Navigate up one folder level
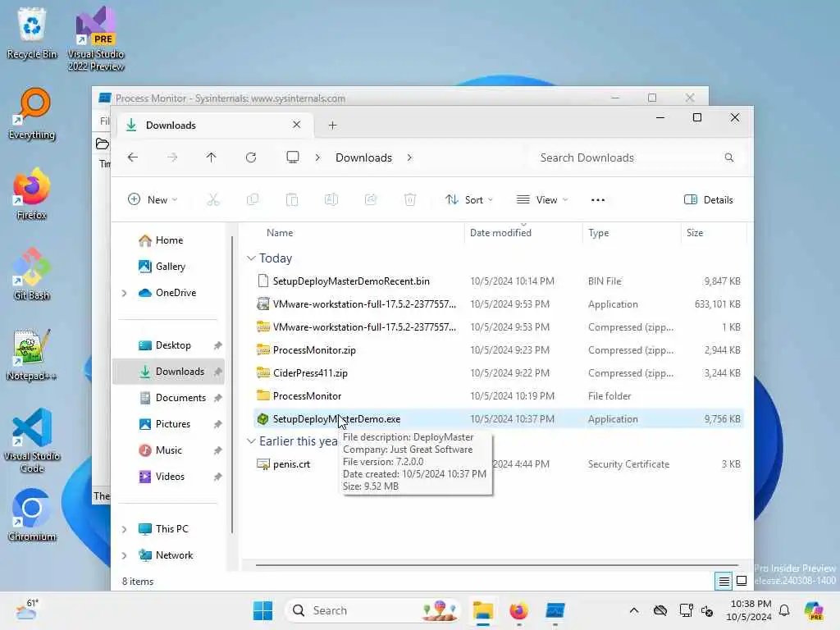840x630 pixels. tap(211, 157)
